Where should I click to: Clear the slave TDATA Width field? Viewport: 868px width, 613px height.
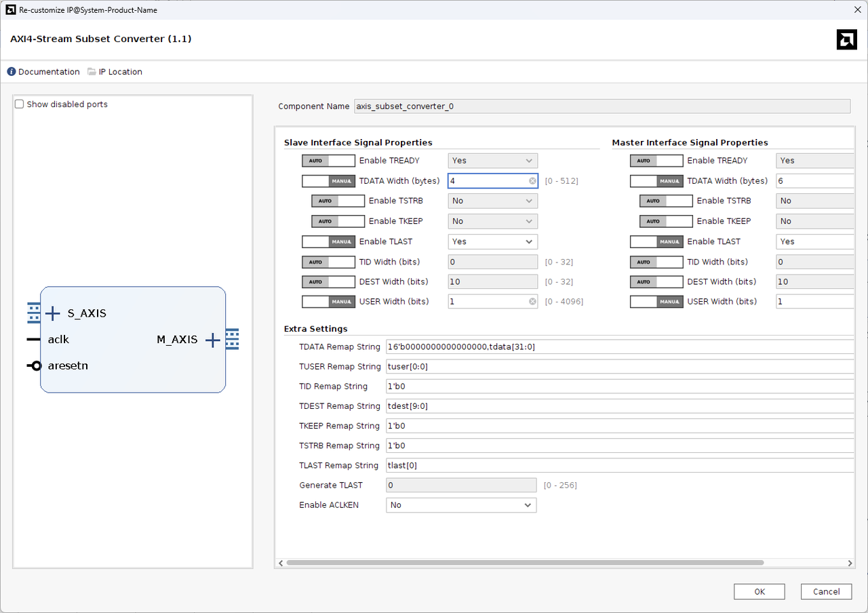pos(532,181)
